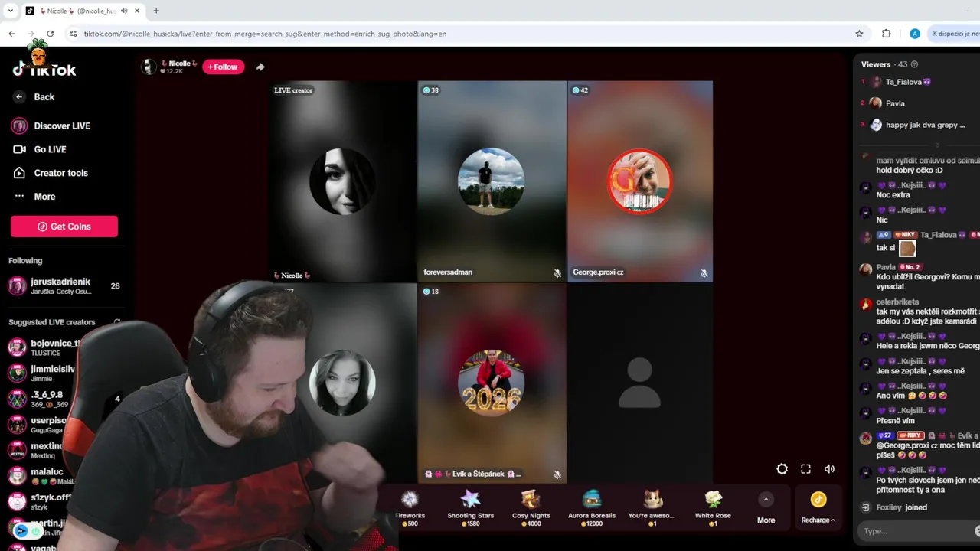Open the Chrome profile avatar

coord(914,34)
